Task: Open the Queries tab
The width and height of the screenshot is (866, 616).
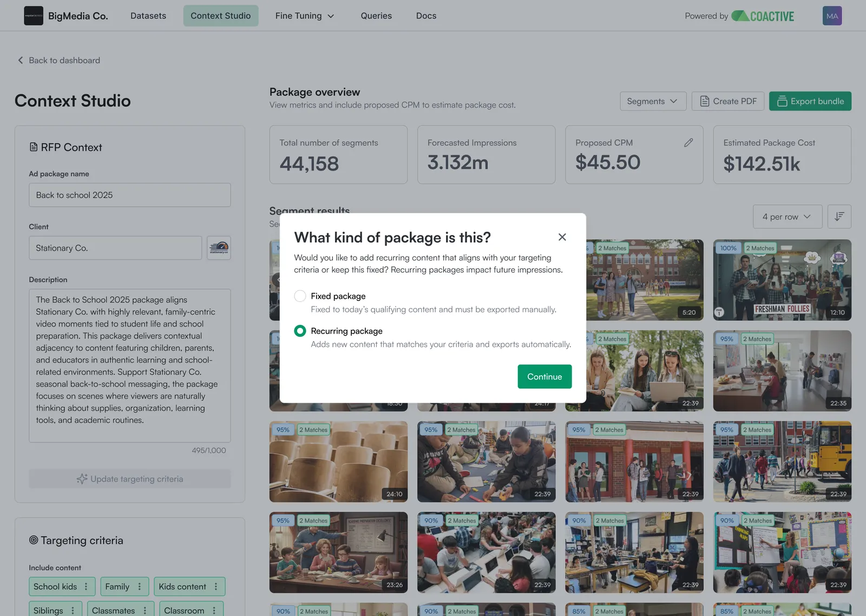Action: [376, 16]
